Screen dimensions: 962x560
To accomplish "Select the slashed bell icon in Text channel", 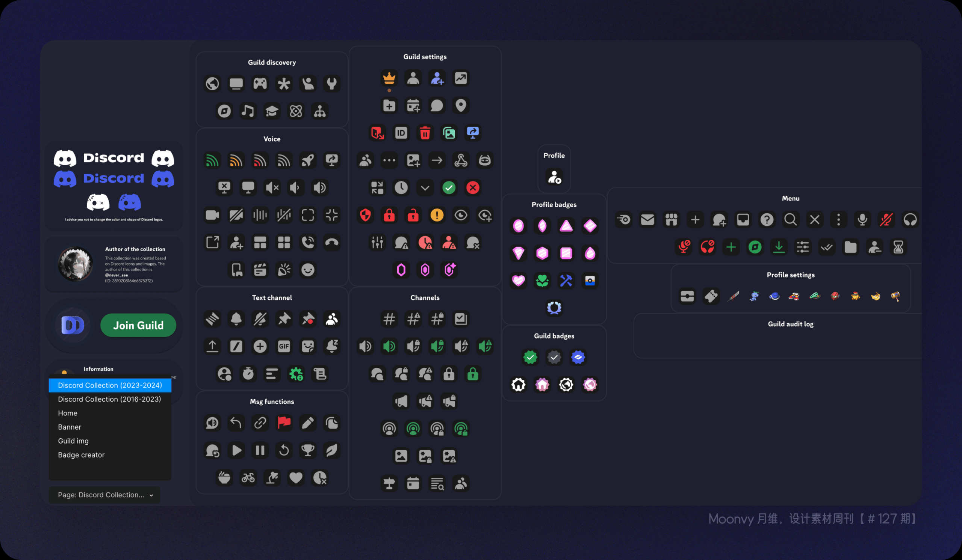I will (260, 319).
